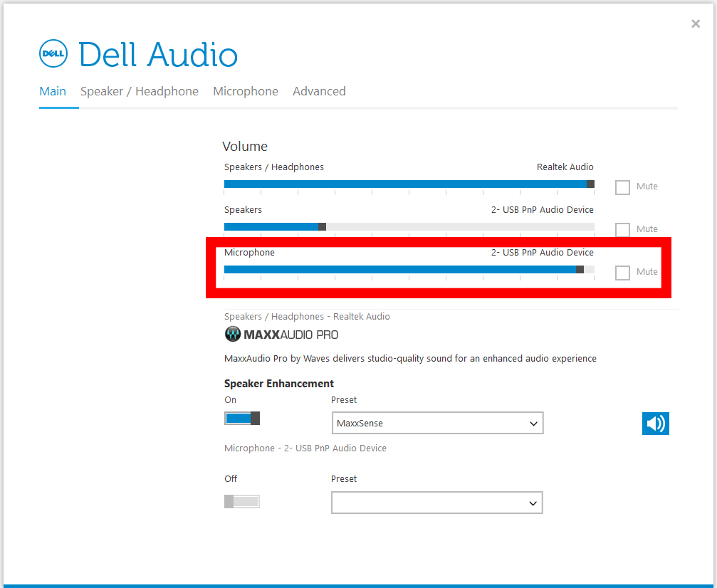
Task: Click the MaxxAudio Pro logo
Action: pos(281,335)
